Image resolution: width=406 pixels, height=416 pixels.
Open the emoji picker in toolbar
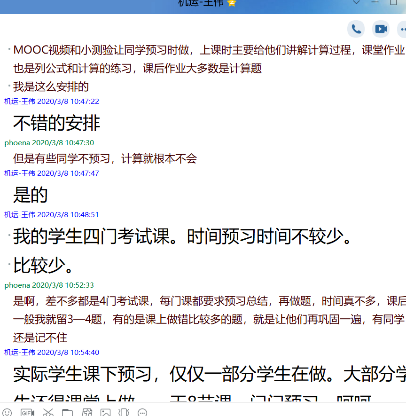click(7, 412)
